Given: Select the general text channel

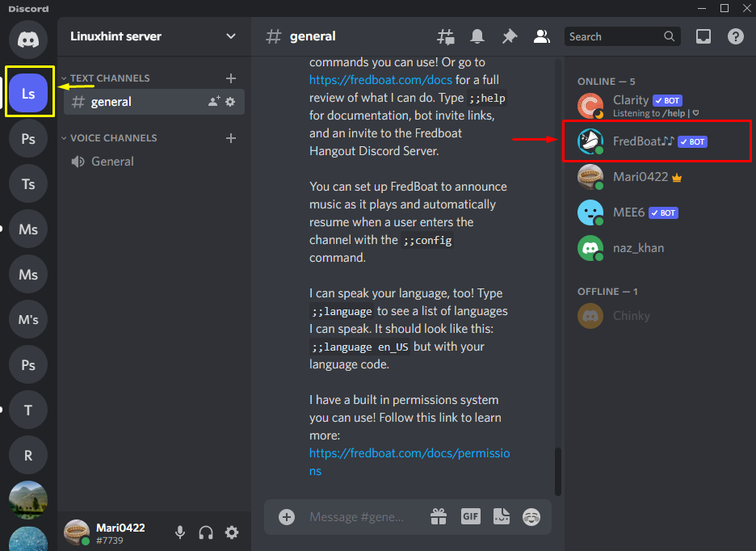Looking at the screenshot, I should [153, 102].
